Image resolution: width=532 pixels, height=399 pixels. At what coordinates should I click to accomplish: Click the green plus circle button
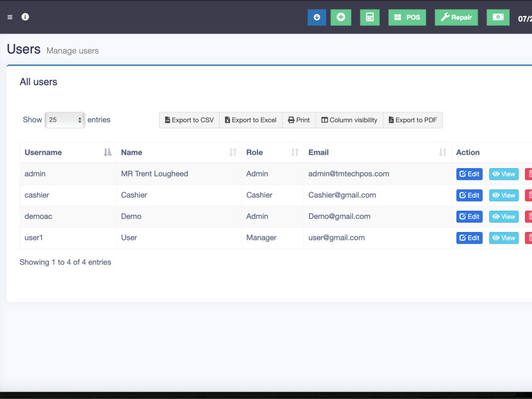[340, 18]
